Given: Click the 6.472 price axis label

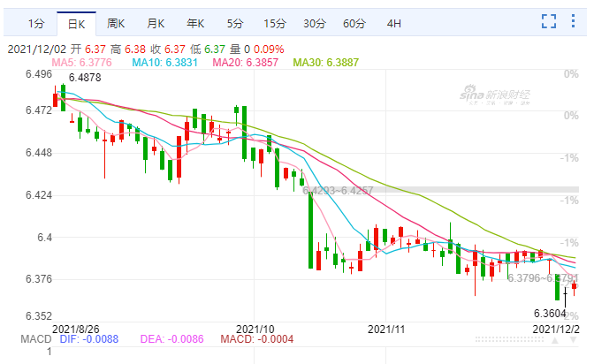Looking at the screenshot, I should pos(39,110).
